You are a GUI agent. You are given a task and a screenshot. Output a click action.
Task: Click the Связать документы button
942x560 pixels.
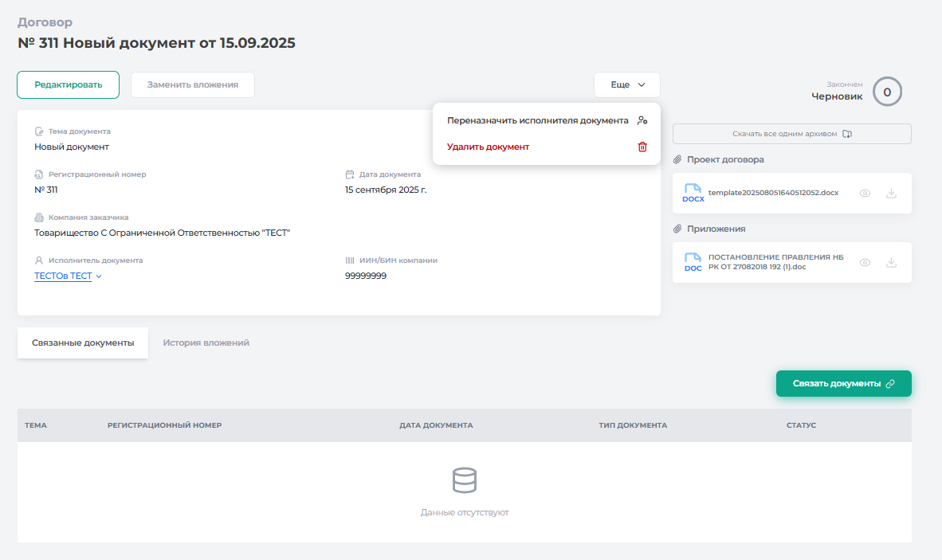click(x=843, y=383)
